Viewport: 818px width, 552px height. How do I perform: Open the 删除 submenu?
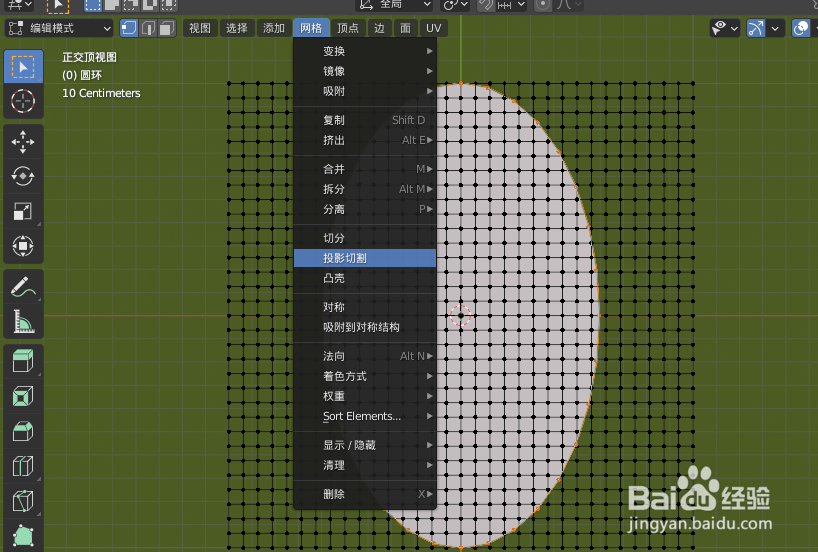[365, 494]
